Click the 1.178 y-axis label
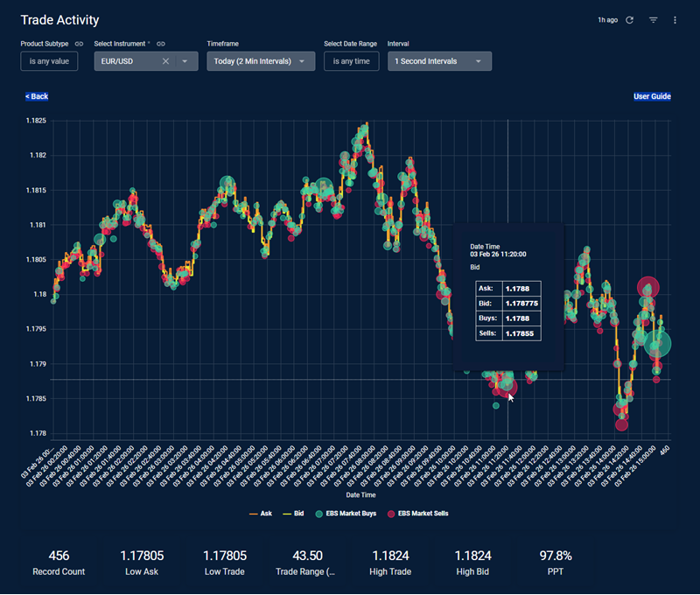 coord(38,433)
